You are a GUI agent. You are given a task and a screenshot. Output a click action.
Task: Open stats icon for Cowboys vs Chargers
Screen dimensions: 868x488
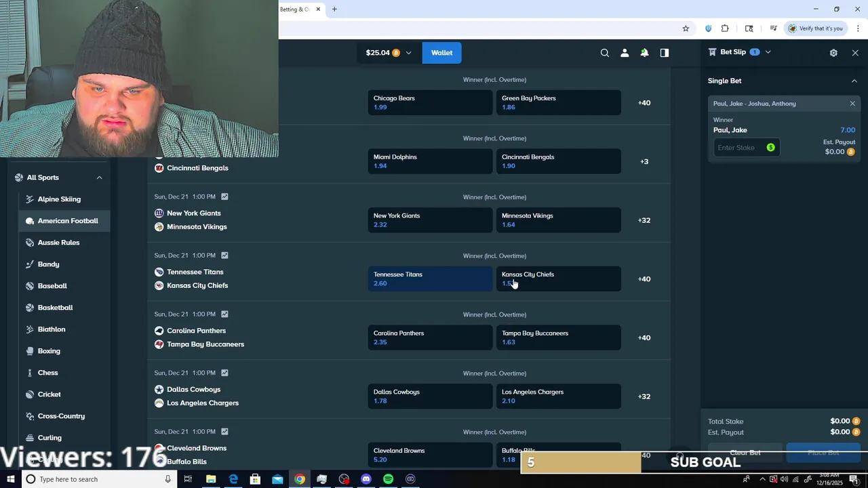(224, 373)
